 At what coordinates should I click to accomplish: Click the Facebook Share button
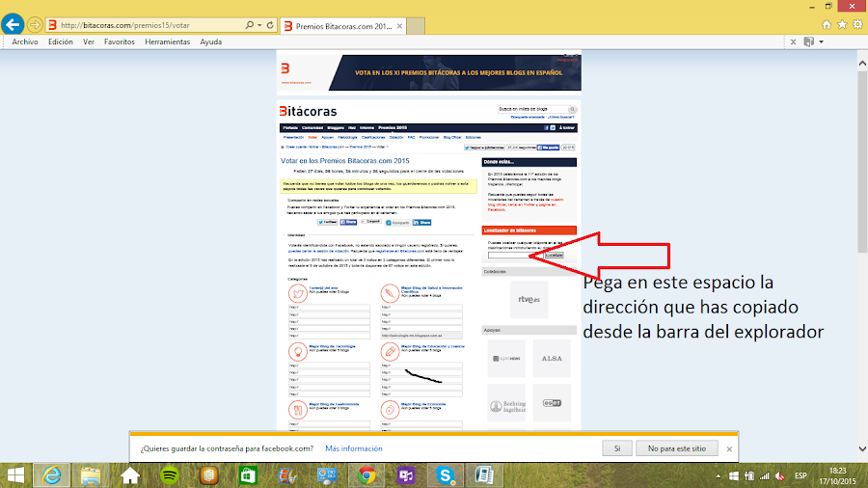click(348, 222)
